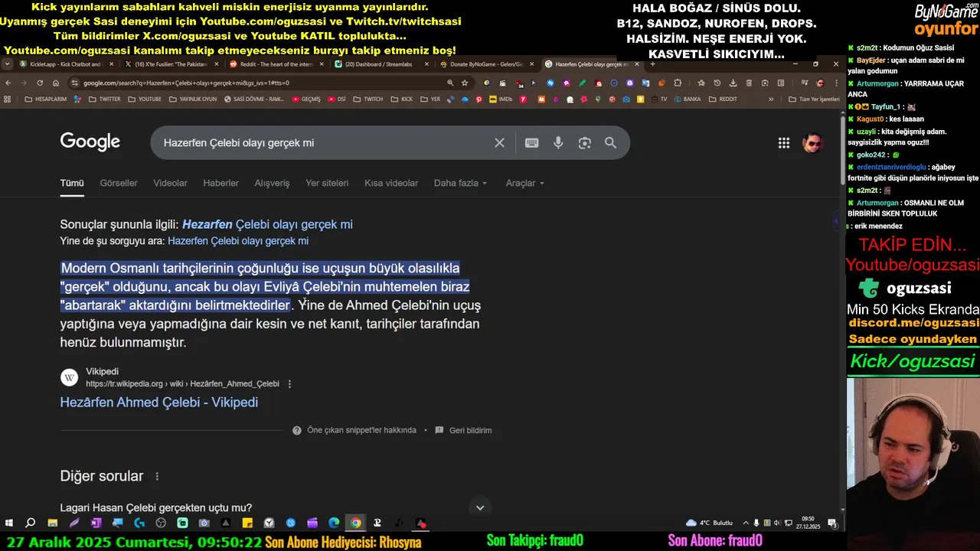This screenshot has height=551, width=980.
Task: Reload the current Chrome page
Action: pos(40,83)
